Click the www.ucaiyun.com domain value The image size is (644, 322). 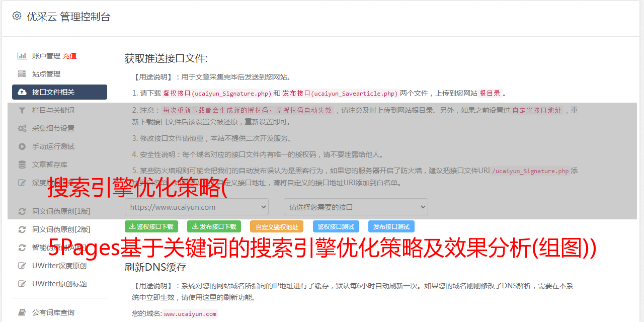point(190,313)
